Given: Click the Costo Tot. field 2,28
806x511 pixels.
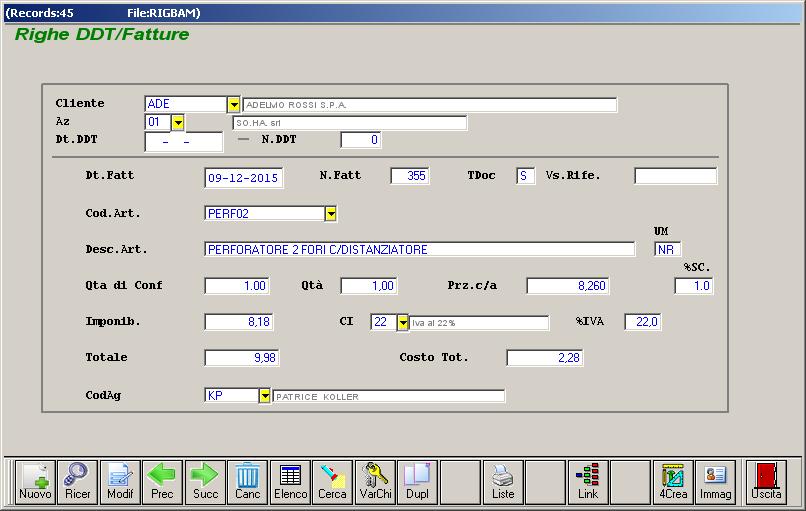Looking at the screenshot, I should (x=545, y=358).
